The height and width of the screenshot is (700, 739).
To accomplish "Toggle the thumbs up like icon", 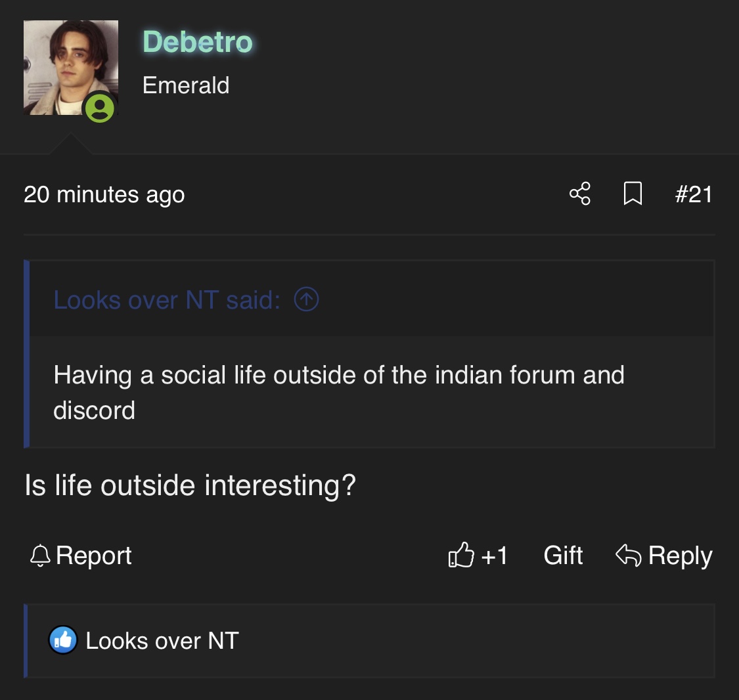I will pyautogui.click(x=460, y=556).
